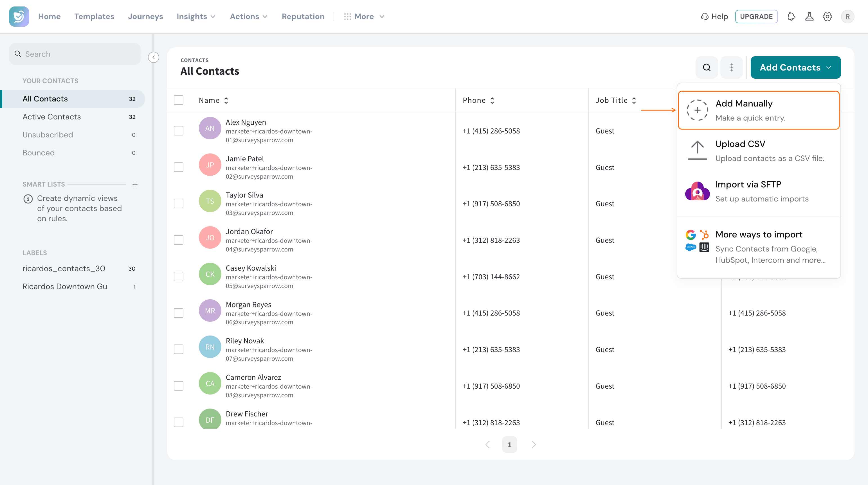Toggle the Add Contacts dropdown button

[x=795, y=67]
